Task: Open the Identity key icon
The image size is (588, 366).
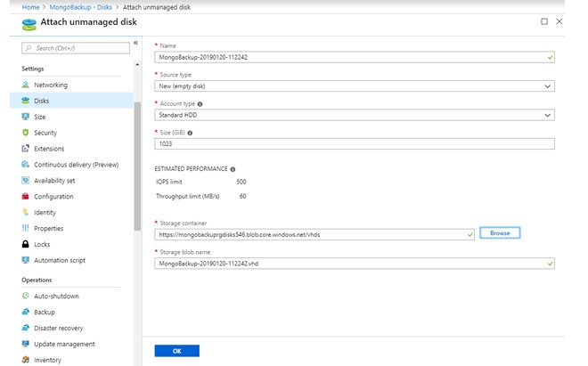Action: (26, 212)
